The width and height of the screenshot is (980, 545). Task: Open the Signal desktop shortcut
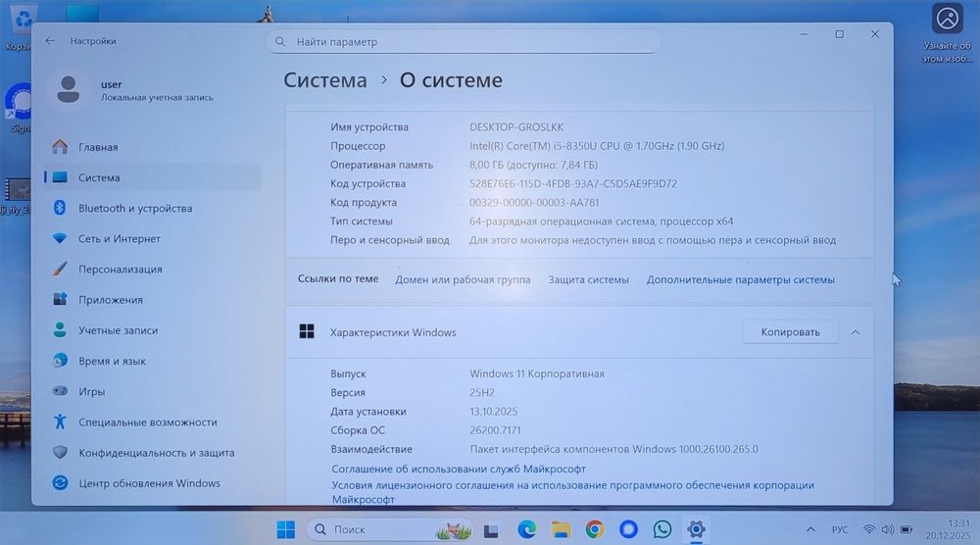click(19, 108)
